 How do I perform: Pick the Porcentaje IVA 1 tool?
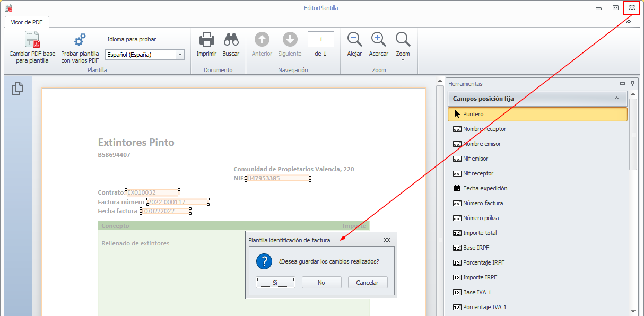(537, 307)
